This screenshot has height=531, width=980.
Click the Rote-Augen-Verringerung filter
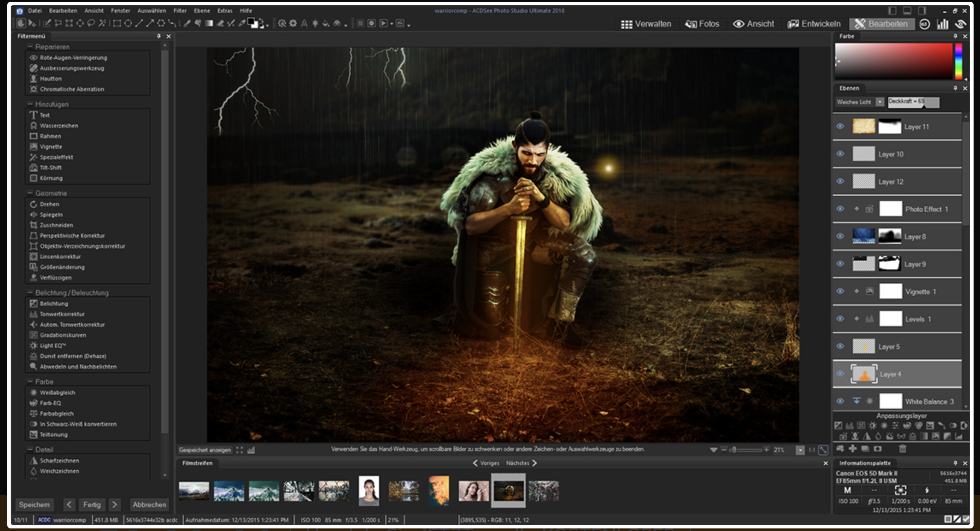tap(73, 58)
